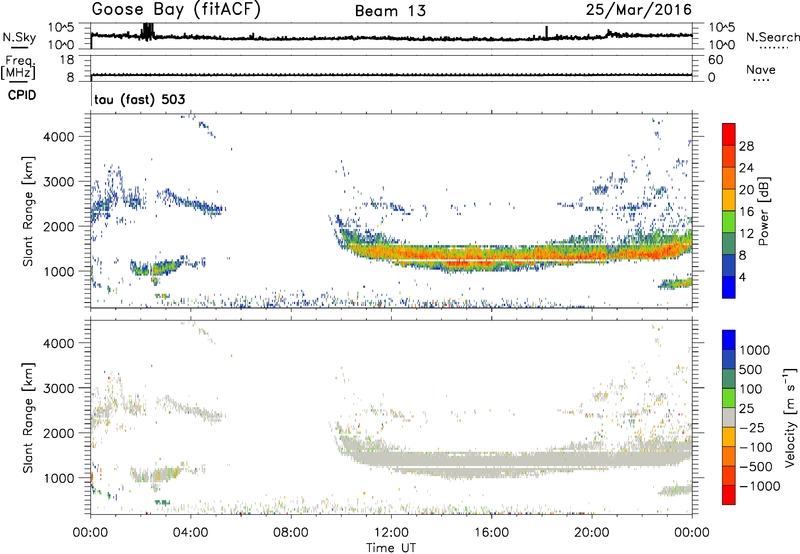Screen dimensions: 800x554
Task: Pick the light green 12–16 dB Power segment
Action: [x=729, y=221]
